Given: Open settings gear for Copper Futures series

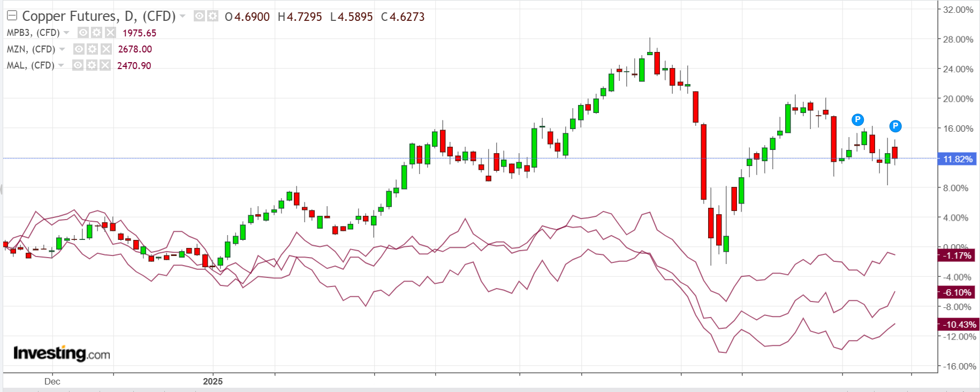Looking at the screenshot, I should tap(212, 16).
